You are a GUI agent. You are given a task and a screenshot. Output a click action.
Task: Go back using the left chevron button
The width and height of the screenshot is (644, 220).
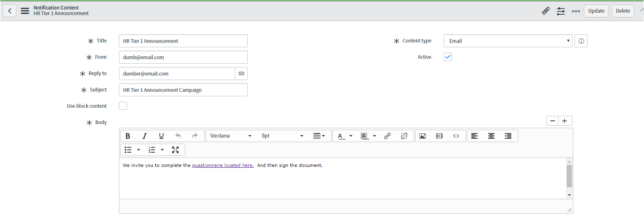pos(10,11)
